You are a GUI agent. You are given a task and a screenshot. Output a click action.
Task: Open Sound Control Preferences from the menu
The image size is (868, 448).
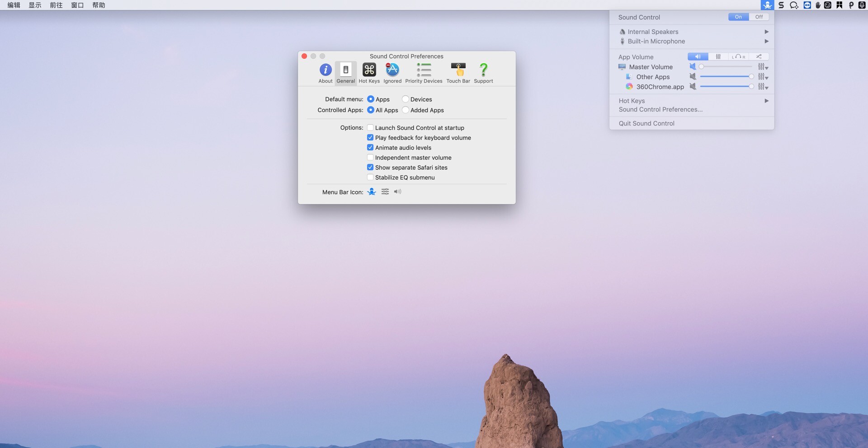660,109
